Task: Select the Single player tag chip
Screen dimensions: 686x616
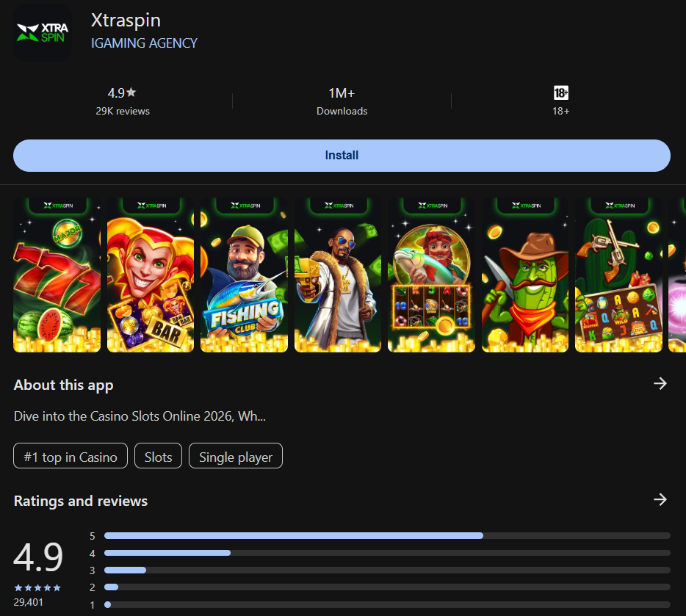Action: click(235, 456)
